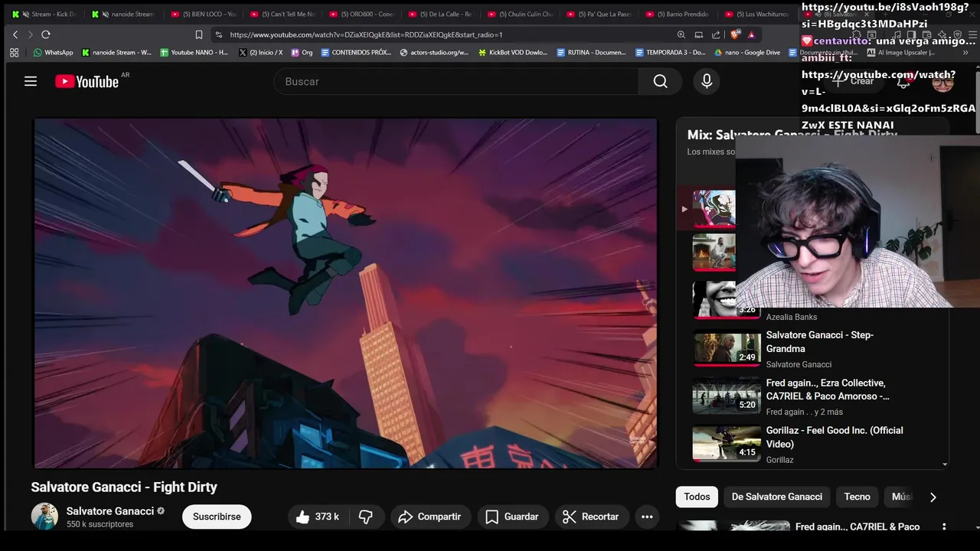The height and width of the screenshot is (551, 980).
Task: Open Salvatore Ganacci channel name link
Action: click(x=110, y=510)
